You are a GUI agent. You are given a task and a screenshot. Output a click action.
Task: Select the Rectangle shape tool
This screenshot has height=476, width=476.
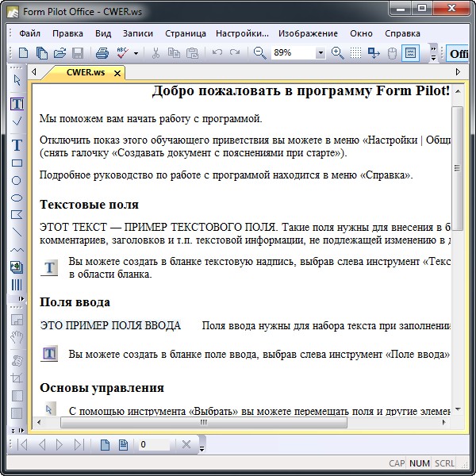click(x=17, y=163)
